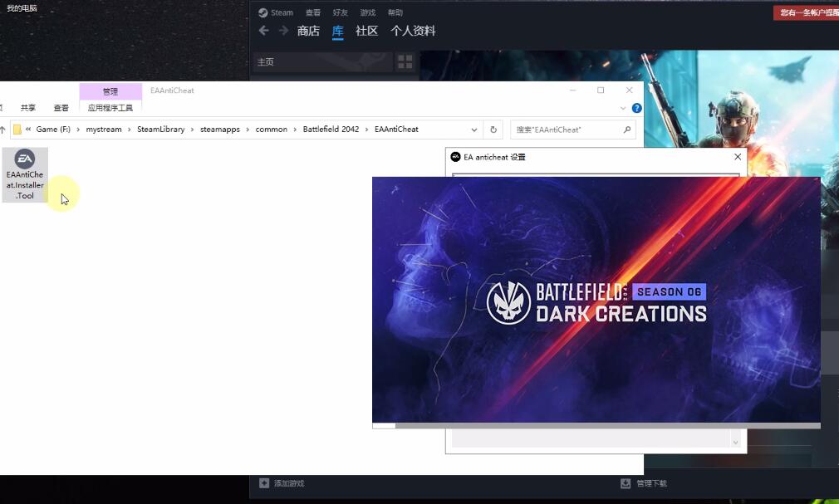This screenshot has height=504, width=839.
Task: Refresh the EAAntiCheat folder view
Action: (493, 130)
